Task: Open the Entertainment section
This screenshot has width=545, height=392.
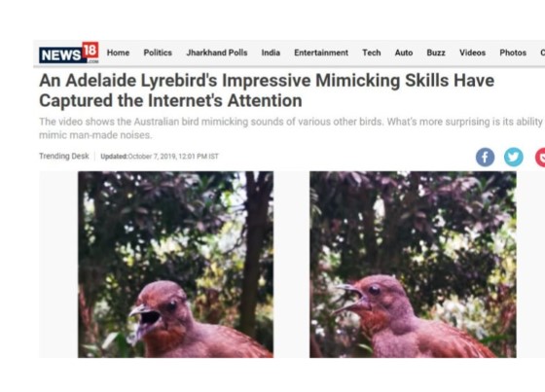Action: click(x=321, y=53)
